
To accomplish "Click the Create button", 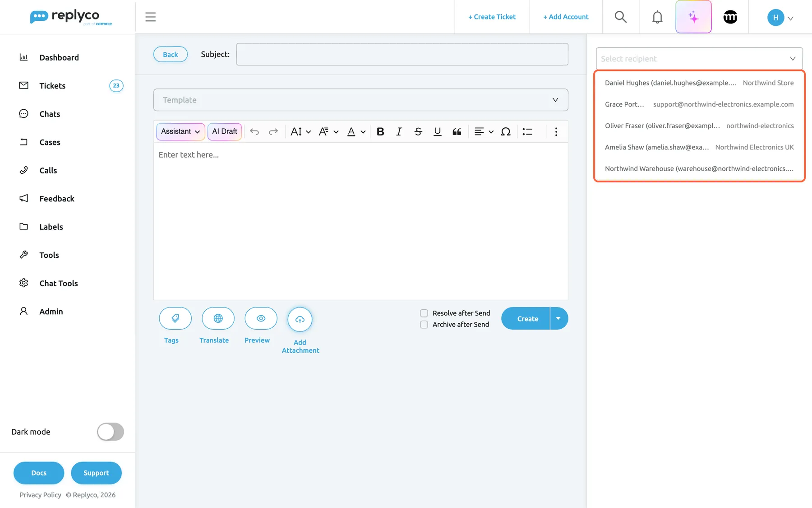I will [x=526, y=318].
